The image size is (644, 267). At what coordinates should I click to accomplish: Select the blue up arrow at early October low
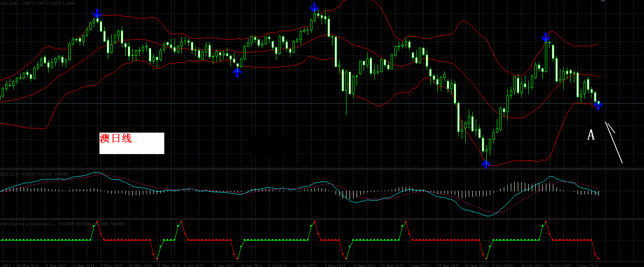486,164
